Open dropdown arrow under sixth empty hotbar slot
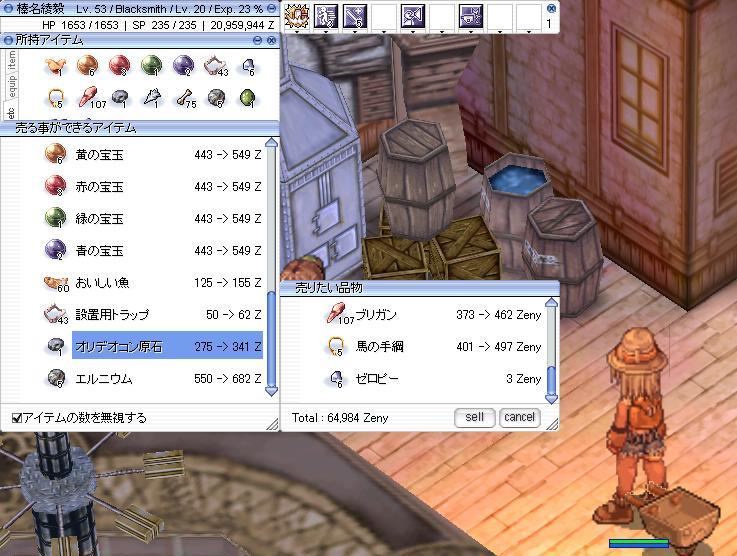The image size is (737, 556). (442, 31)
